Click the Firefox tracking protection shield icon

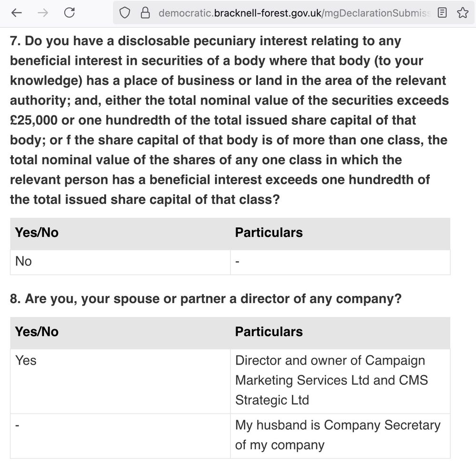124,12
